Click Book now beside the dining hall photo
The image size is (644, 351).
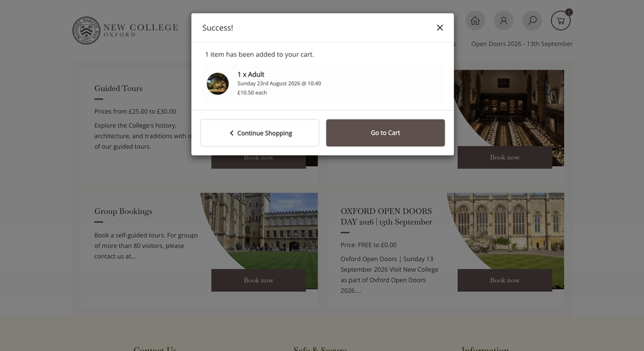(505, 157)
